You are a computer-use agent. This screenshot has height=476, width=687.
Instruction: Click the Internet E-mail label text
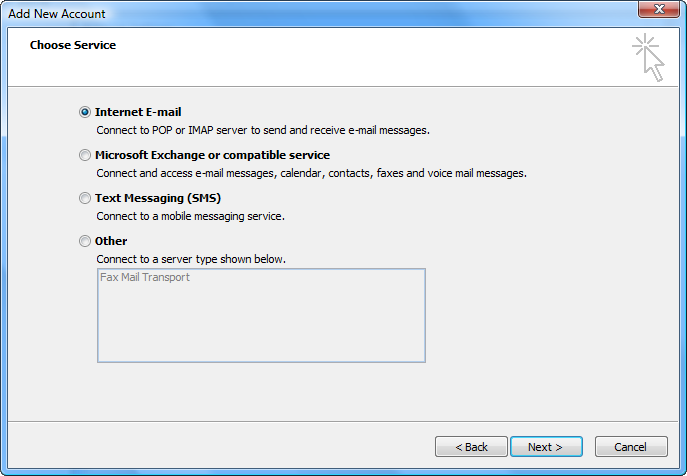tap(138, 112)
